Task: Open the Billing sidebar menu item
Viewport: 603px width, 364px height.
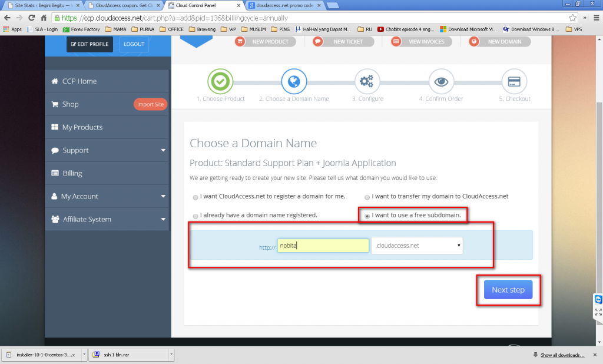Action: pyautogui.click(x=107, y=173)
